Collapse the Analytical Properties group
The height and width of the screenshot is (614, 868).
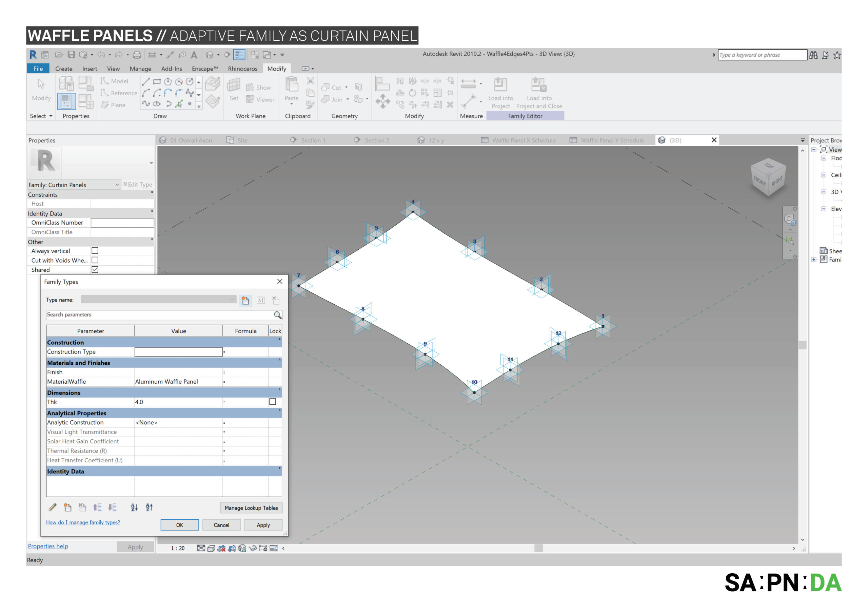tap(280, 410)
